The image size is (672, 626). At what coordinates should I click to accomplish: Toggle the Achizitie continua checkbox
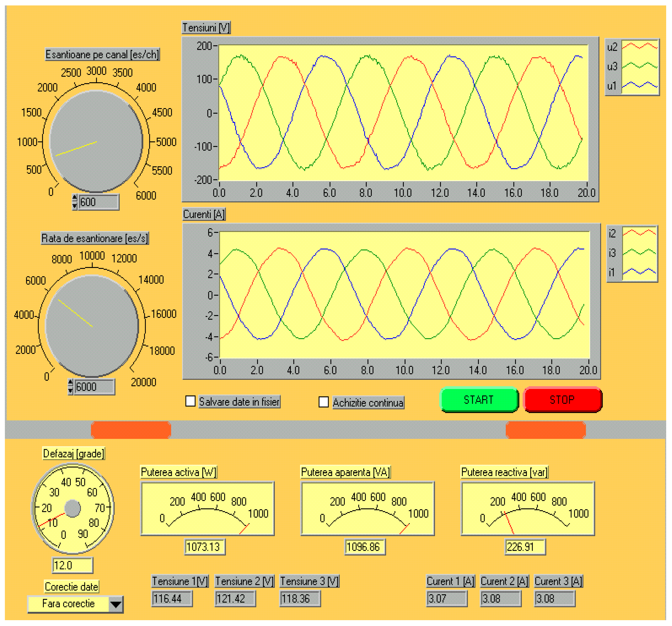(323, 402)
